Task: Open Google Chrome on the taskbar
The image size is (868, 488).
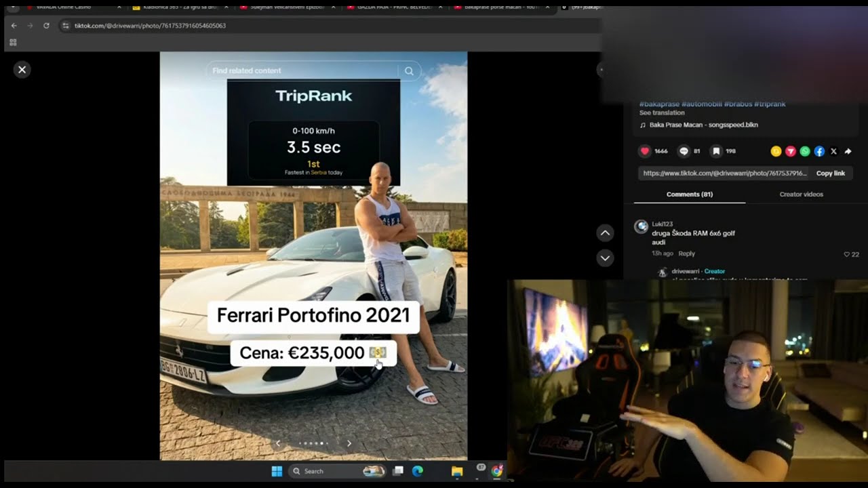Action: pyautogui.click(x=497, y=471)
